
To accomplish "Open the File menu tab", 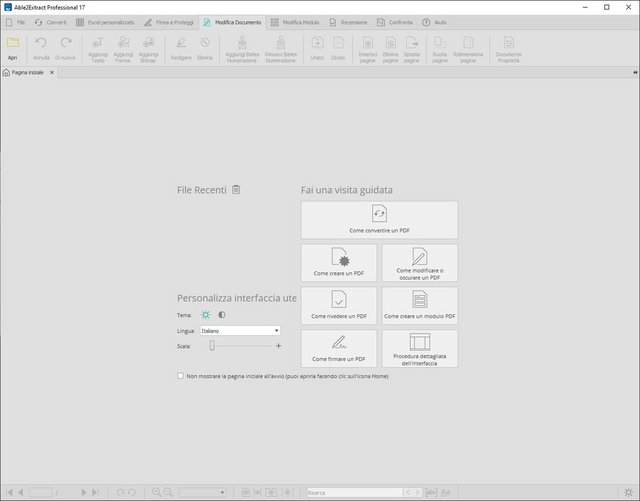I will [16, 22].
